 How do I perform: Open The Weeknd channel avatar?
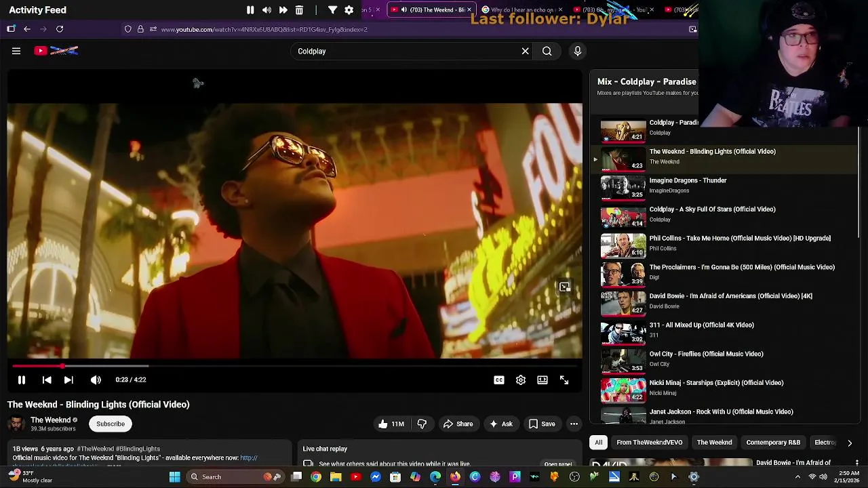[16, 424]
